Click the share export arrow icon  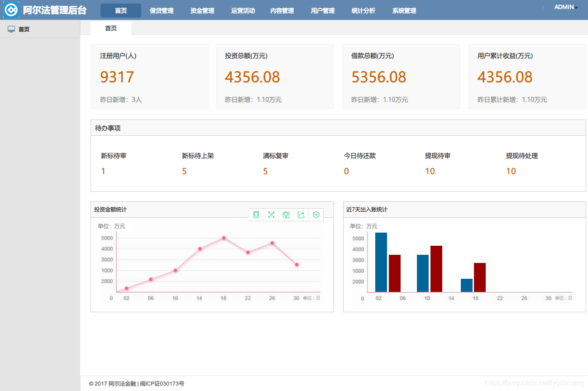point(301,215)
